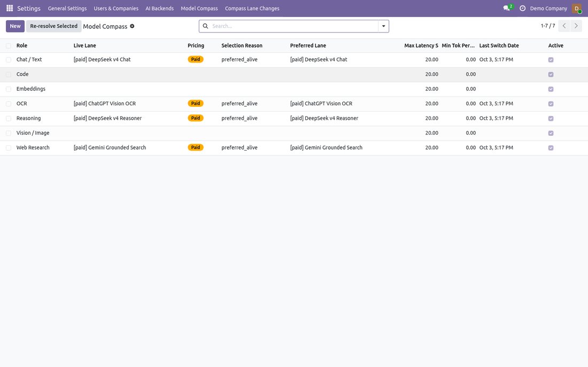Click the search magnifier icon

(205, 26)
